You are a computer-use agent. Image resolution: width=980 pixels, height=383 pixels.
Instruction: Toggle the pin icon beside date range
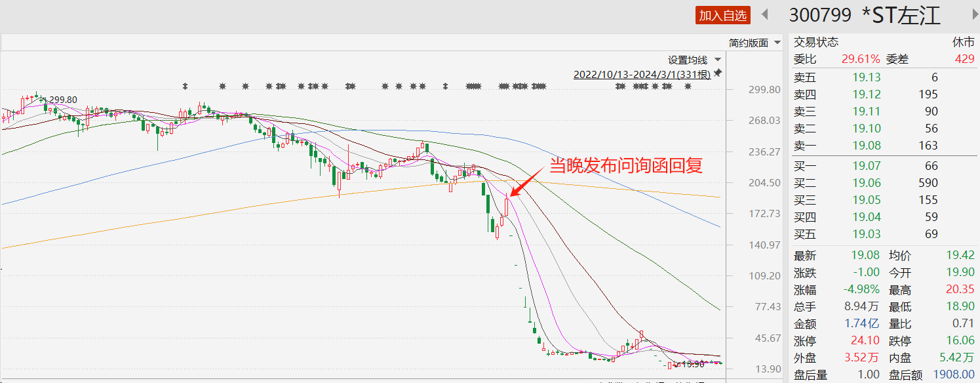[x=718, y=73]
